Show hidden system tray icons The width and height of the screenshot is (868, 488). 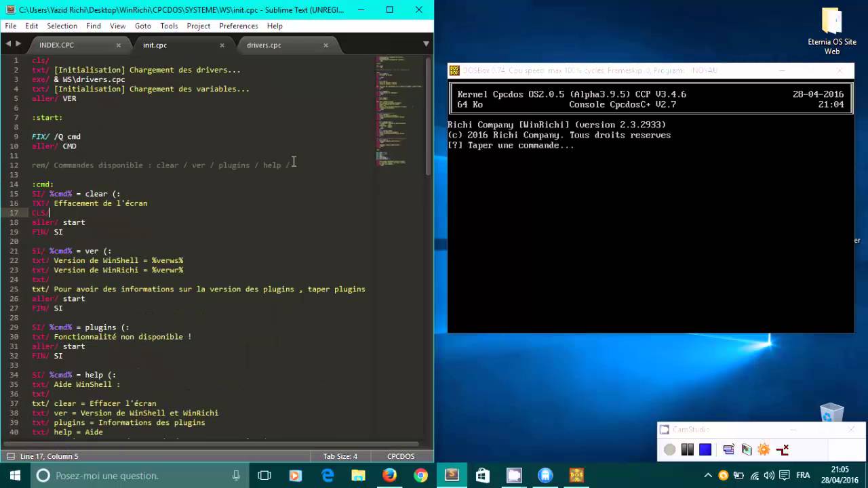(708, 475)
